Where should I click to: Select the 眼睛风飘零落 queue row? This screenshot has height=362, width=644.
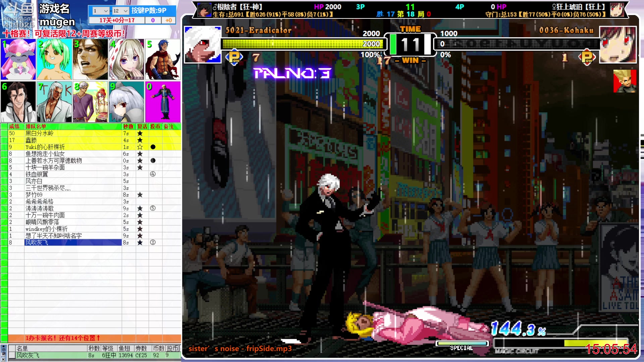point(73,222)
